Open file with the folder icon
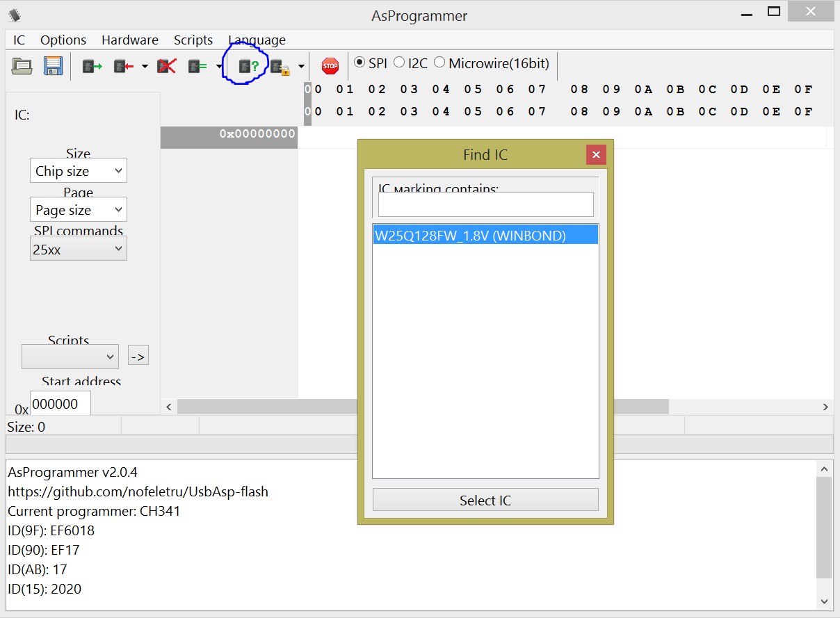 point(22,66)
